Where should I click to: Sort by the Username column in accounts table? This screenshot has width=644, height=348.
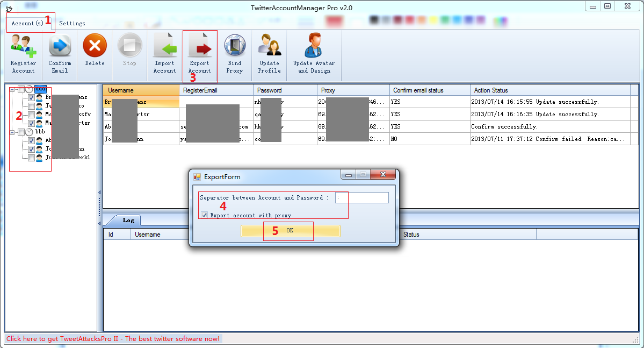(x=141, y=90)
